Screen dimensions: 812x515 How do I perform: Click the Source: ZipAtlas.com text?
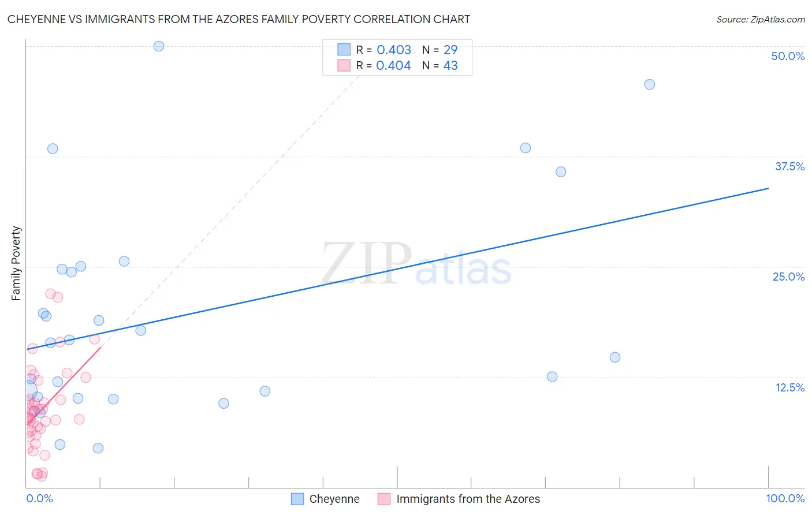pos(761,20)
